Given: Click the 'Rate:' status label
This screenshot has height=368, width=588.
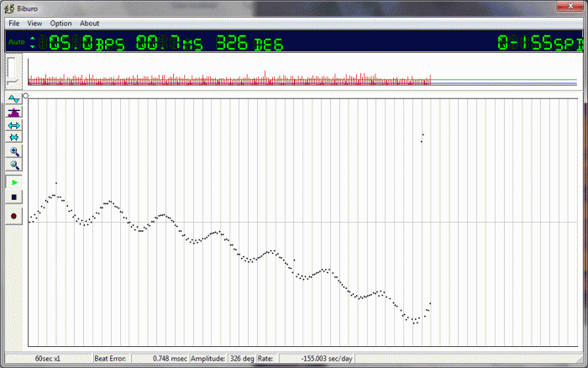Looking at the screenshot, I should 265,359.
